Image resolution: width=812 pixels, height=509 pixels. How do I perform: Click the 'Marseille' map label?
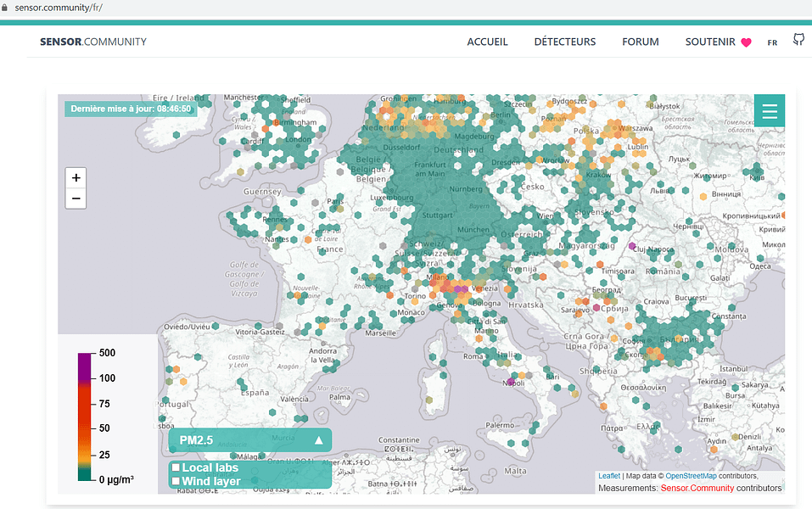pyautogui.click(x=381, y=333)
